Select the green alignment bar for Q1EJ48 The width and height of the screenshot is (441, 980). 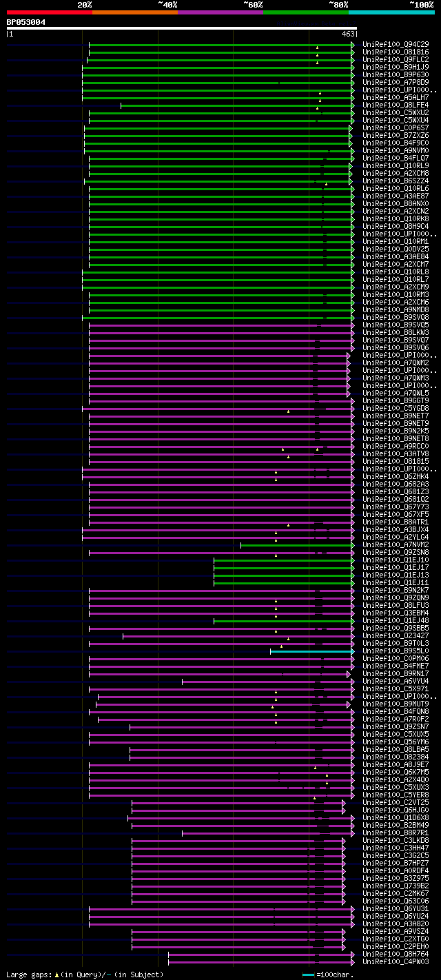(284, 621)
